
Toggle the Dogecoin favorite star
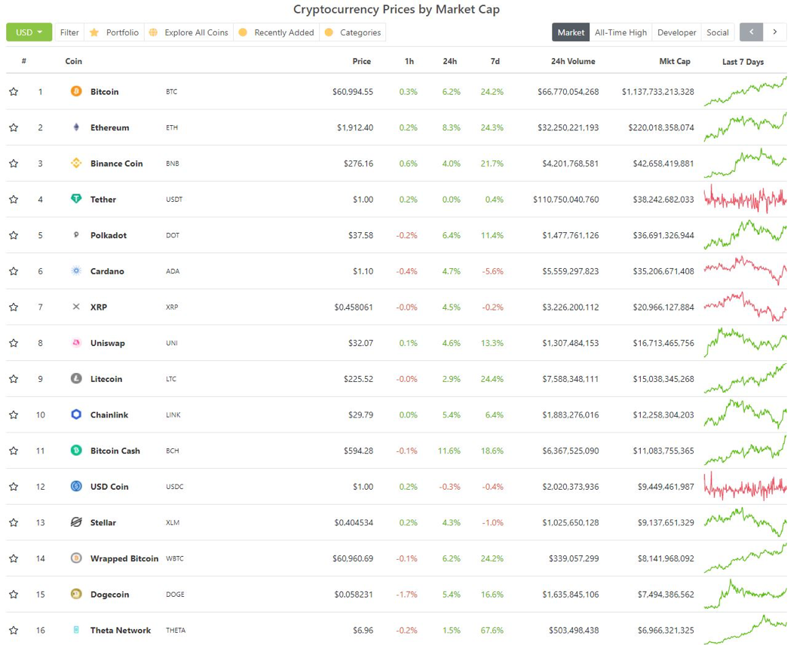click(x=14, y=595)
